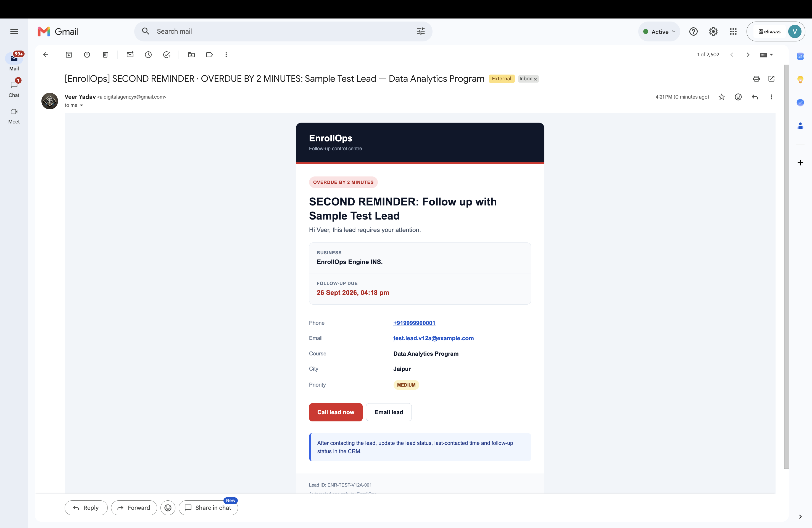The width and height of the screenshot is (812, 528).
Task: Expand recipient details next to 'to me'
Action: point(81,105)
